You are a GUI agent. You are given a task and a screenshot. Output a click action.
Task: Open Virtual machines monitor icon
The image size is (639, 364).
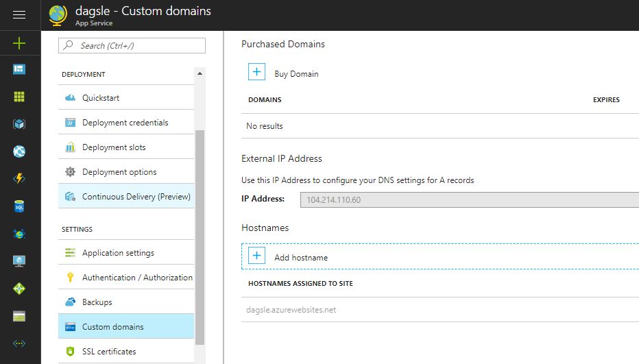click(x=19, y=261)
